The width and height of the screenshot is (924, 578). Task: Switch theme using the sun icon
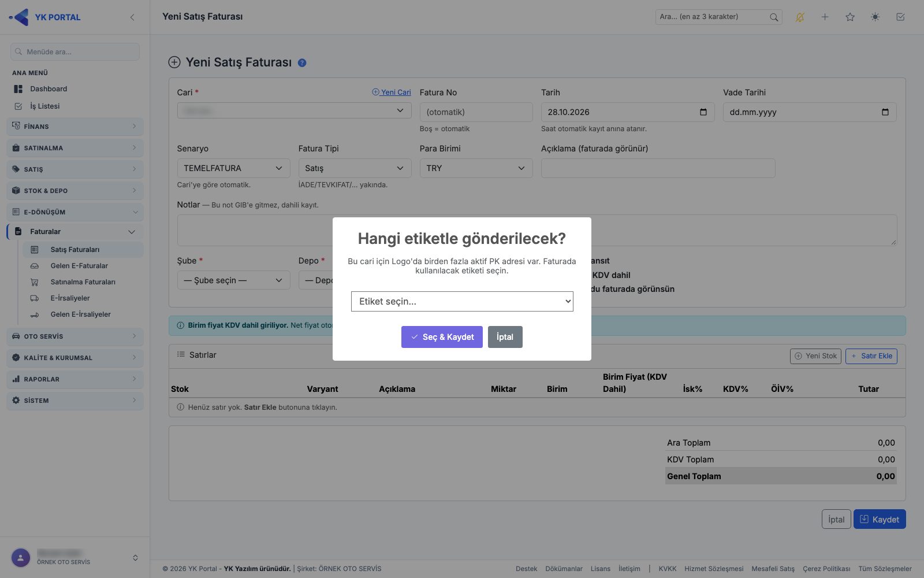pos(875,17)
